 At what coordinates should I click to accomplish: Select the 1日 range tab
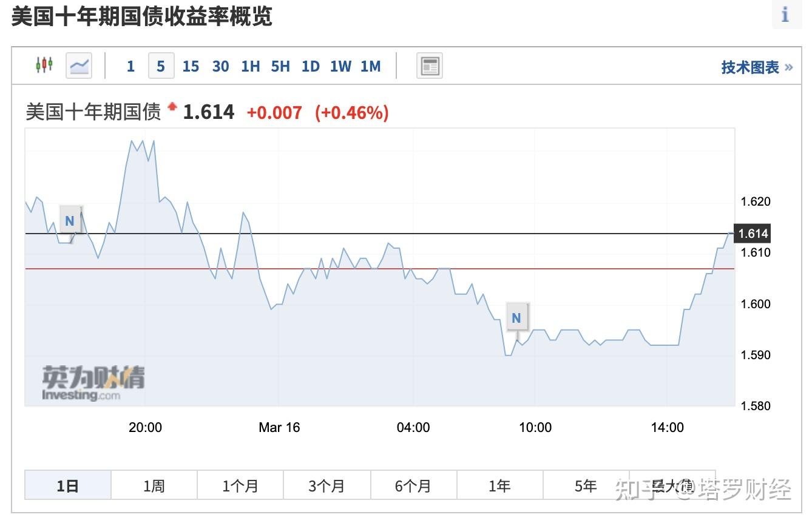(x=68, y=485)
